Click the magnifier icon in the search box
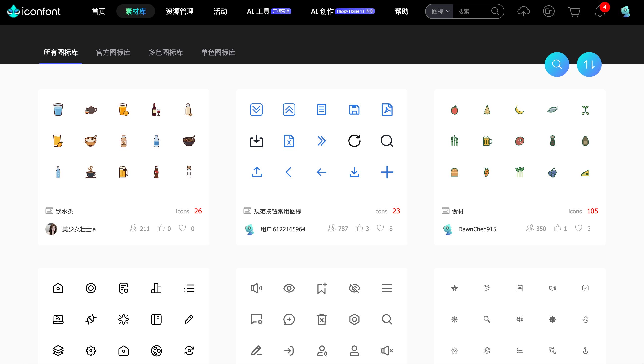This screenshot has height=364, width=644. [x=495, y=11]
